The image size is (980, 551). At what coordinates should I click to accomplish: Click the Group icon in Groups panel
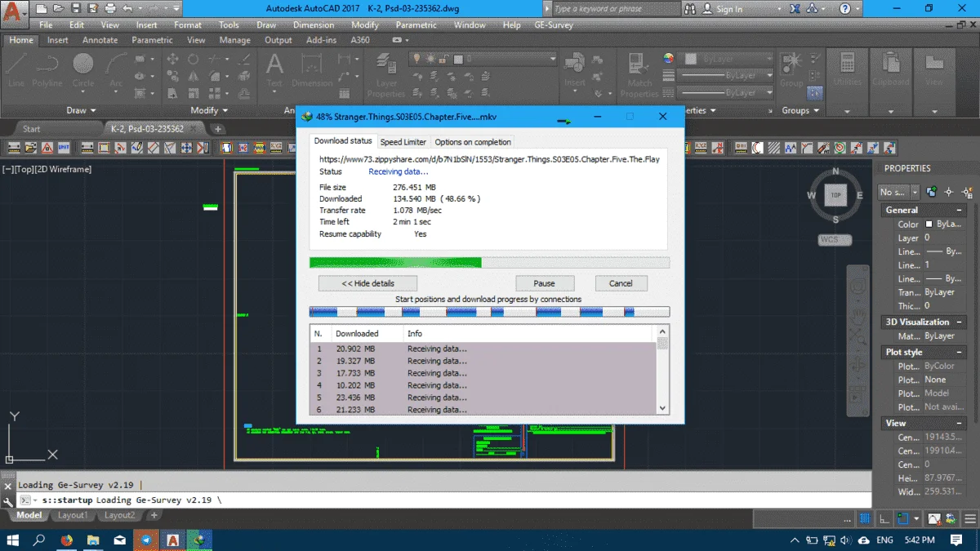[x=791, y=69]
